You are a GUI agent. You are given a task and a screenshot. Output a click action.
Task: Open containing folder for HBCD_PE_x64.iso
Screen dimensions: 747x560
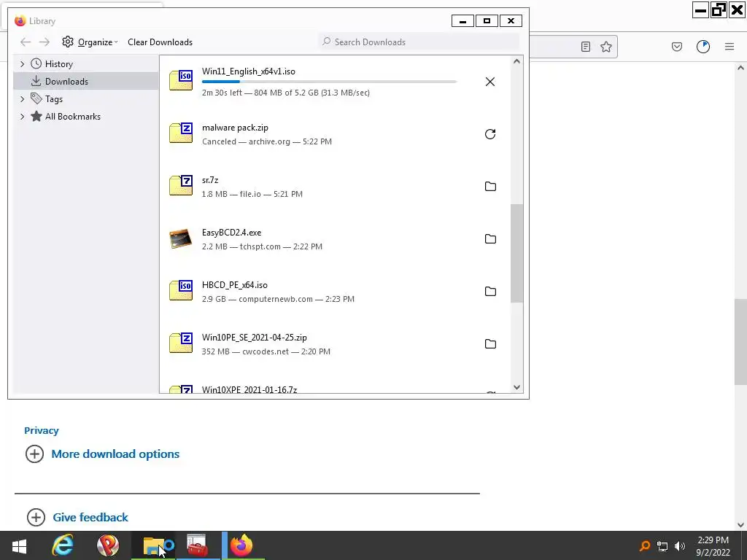490,292
